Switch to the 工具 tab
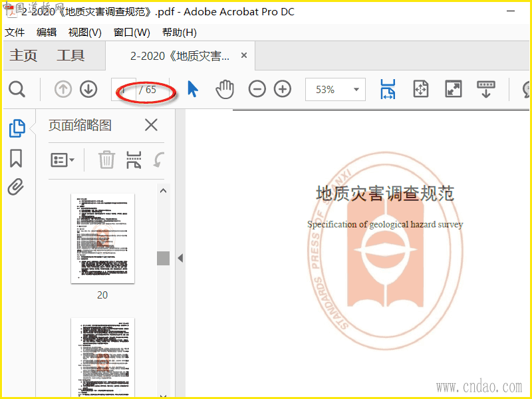 (x=70, y=55)
